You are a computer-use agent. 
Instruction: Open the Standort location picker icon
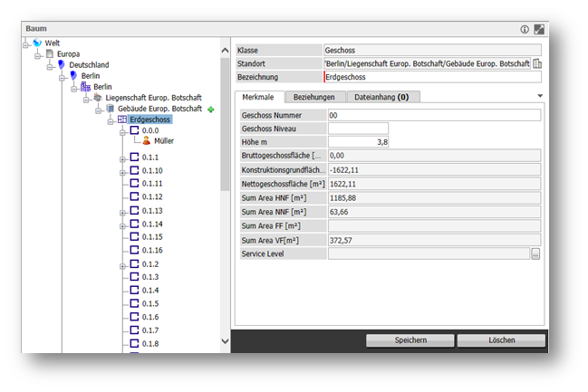click(537, 63)
